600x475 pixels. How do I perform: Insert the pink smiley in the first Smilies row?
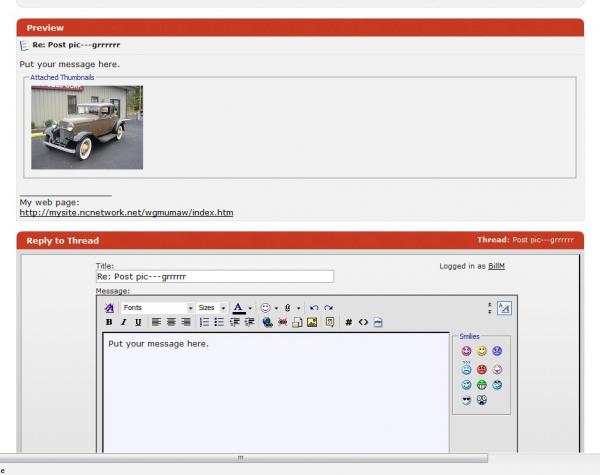click(x=466, y=351)
